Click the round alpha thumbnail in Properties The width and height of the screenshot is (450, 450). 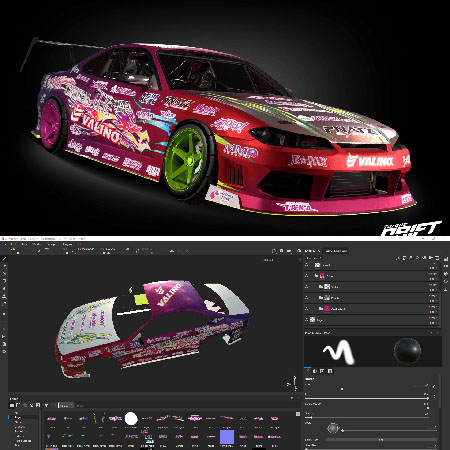[x=332, y=428]
